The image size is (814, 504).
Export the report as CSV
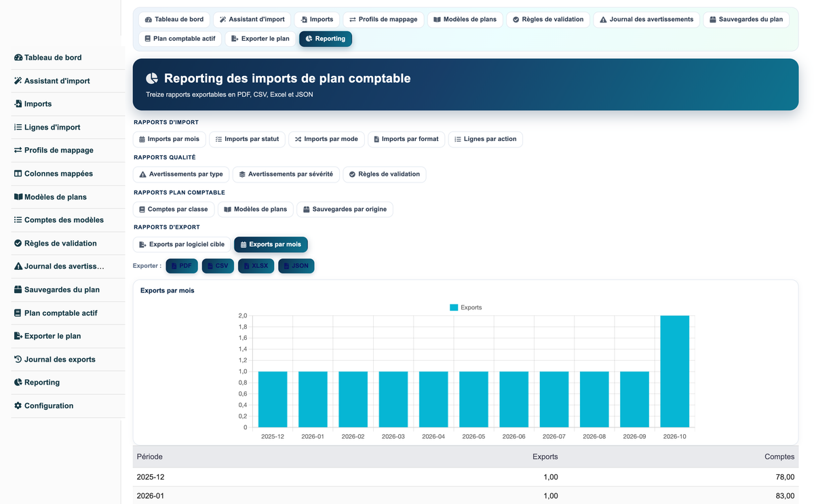click(x=218, y=266)
